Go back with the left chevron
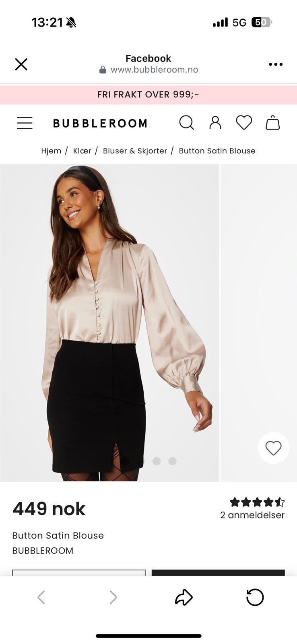This screenshot has height=644, width=297. [41, 597]
